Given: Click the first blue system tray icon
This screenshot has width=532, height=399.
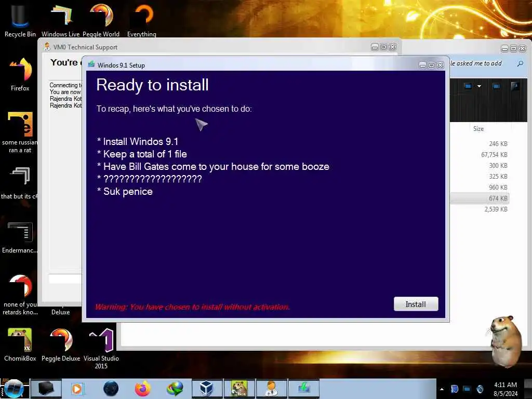Looking at the screenshot, I should pyautogui.click(x=455, y=389).
